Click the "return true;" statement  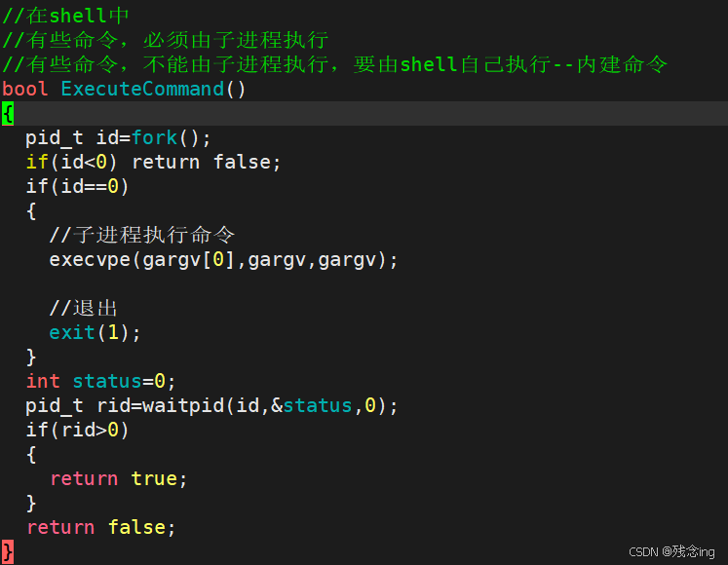118,478
